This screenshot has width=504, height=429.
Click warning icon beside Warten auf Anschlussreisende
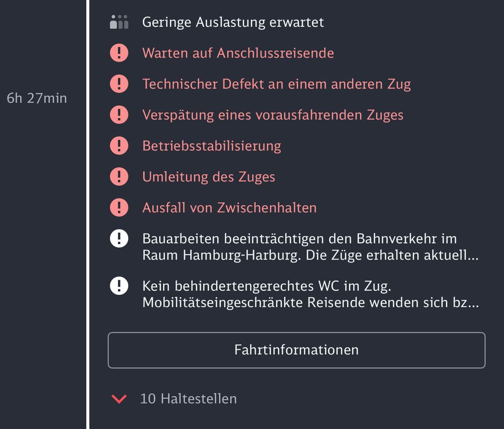point(119,53)
